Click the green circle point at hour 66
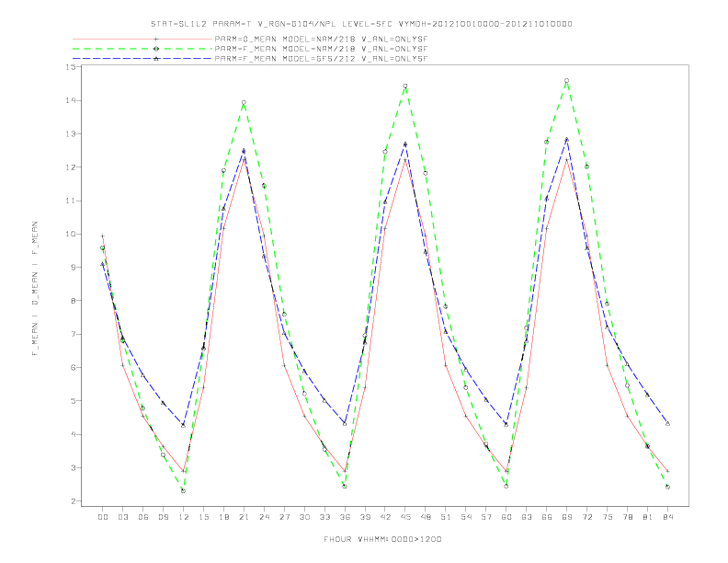Screen dimensions: 728x563 547,143
